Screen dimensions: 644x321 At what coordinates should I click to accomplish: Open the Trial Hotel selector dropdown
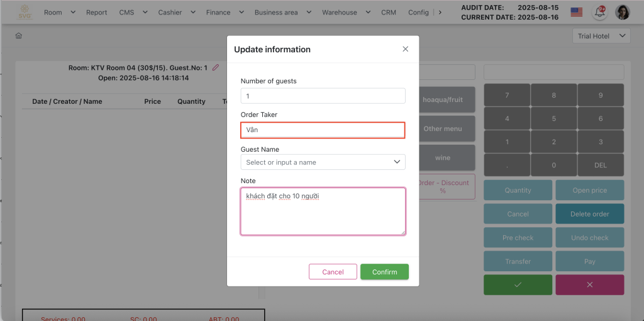coord(602,36)
